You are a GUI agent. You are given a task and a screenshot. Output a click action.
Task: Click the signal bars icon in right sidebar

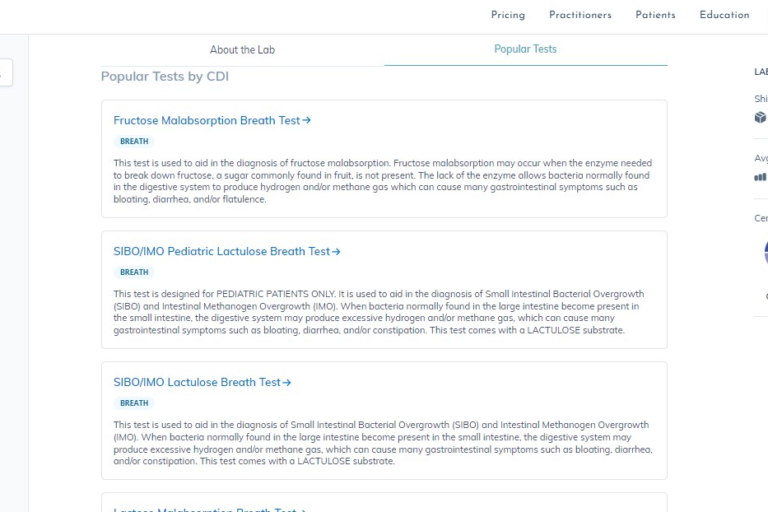(x=760, y=177)
